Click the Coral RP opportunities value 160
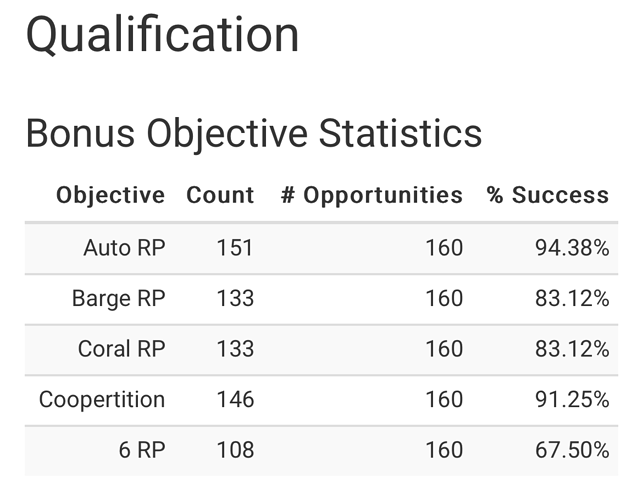 point(444,349)
